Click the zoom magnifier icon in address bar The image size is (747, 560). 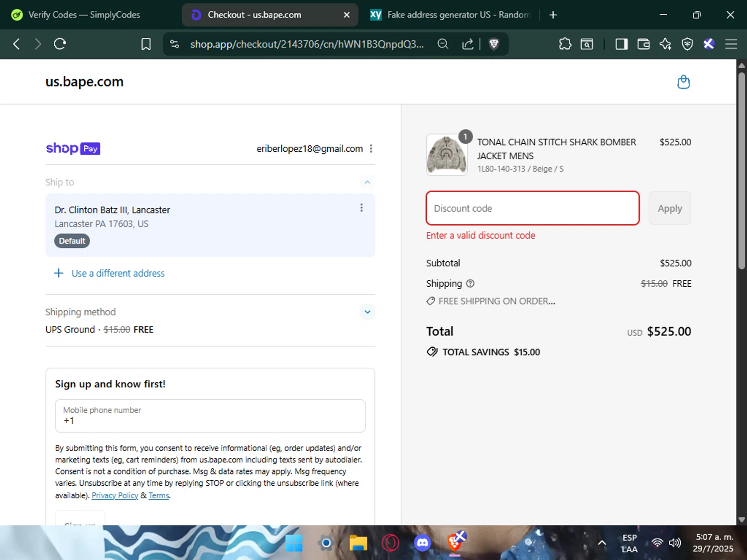point(443,44)
